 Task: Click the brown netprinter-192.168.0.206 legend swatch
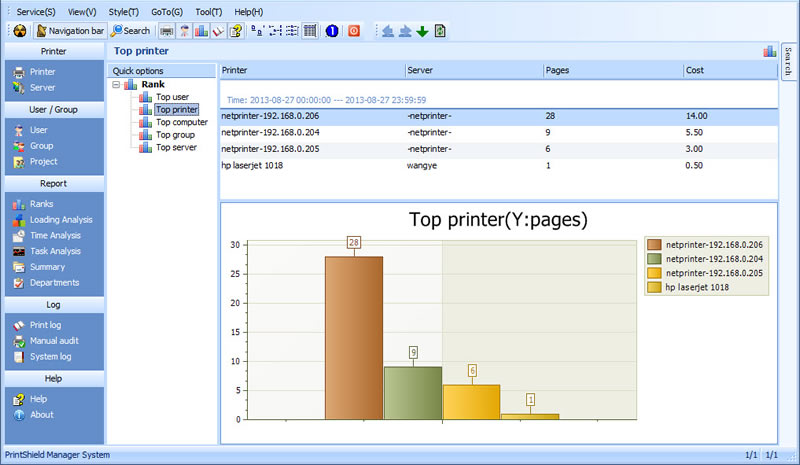click(x=654, y=245)
